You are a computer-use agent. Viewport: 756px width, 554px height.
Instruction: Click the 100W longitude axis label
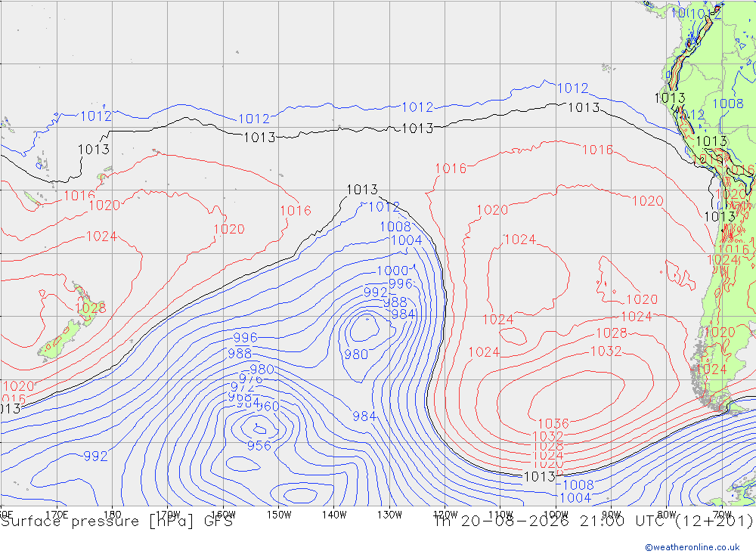point(556,515)
